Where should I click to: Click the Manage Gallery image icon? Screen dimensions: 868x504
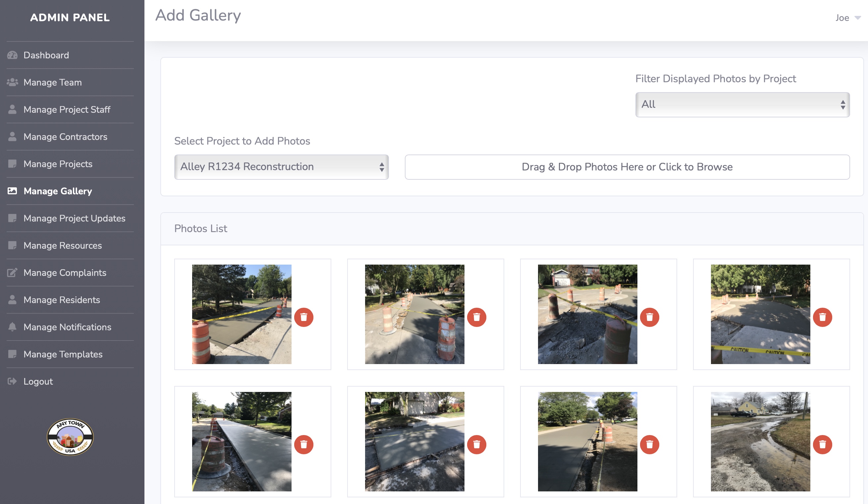[x=12, y=191]
